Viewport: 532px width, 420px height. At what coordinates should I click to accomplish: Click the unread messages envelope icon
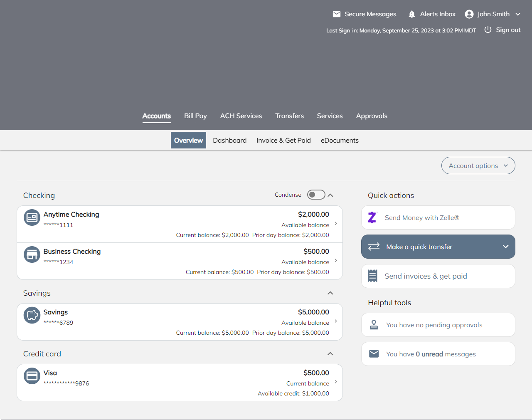click(374, 354)
